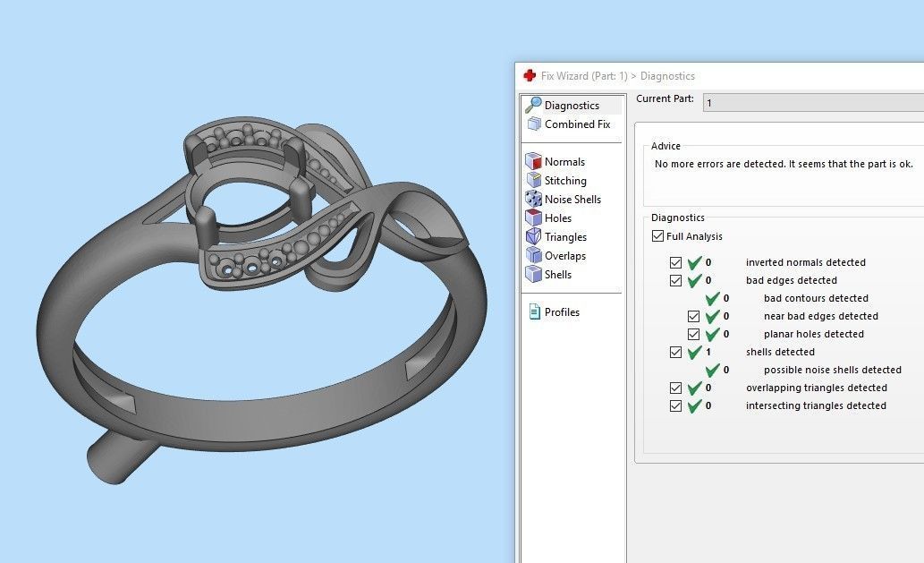This screenshot has height=563, width=924.
Task: Click green checkmark beside shells detected
Action: pyautogui.click(x=695, y=352)
